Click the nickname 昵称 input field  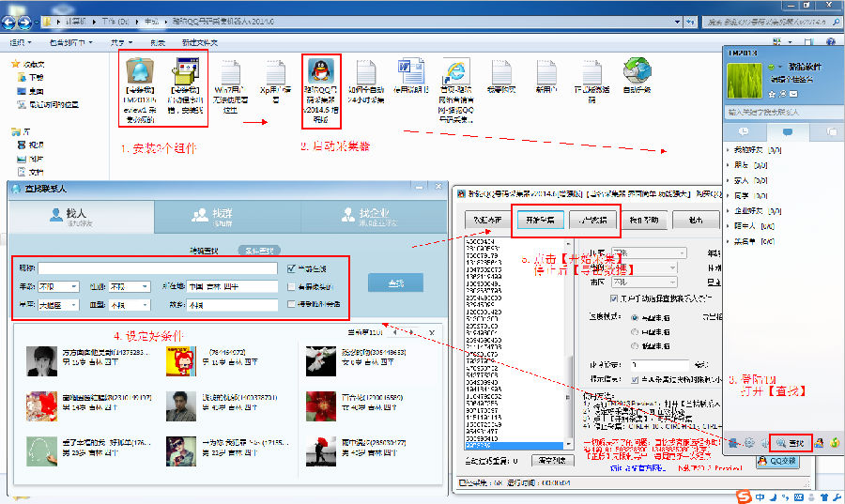point(158,268)
